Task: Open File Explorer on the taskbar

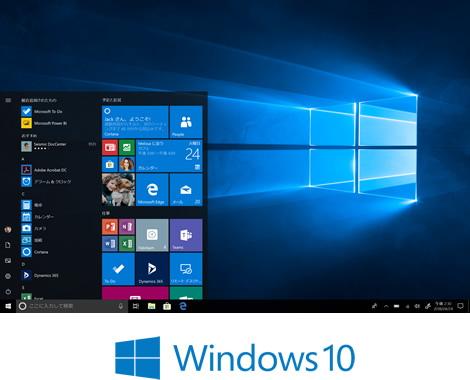Action: click(151, 306)
